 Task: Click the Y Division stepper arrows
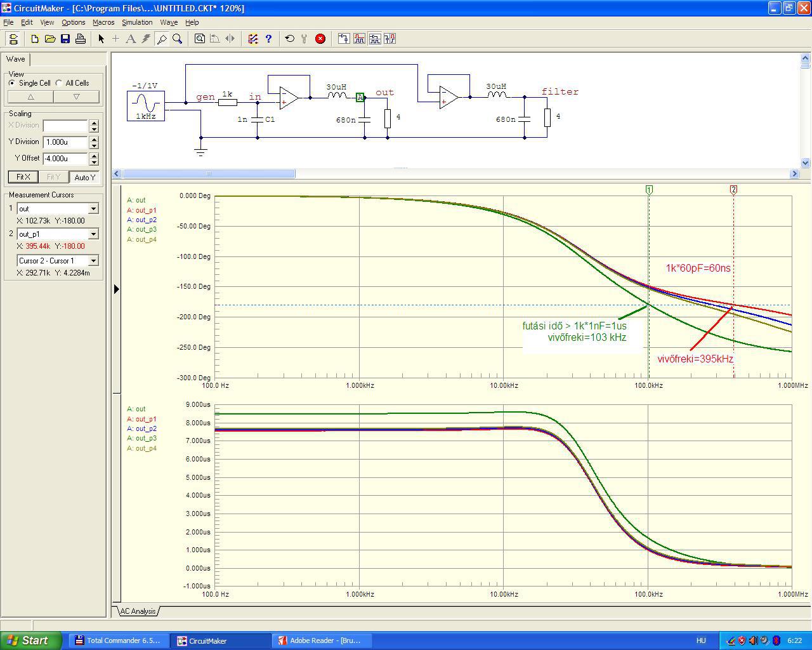click(94, 142)
